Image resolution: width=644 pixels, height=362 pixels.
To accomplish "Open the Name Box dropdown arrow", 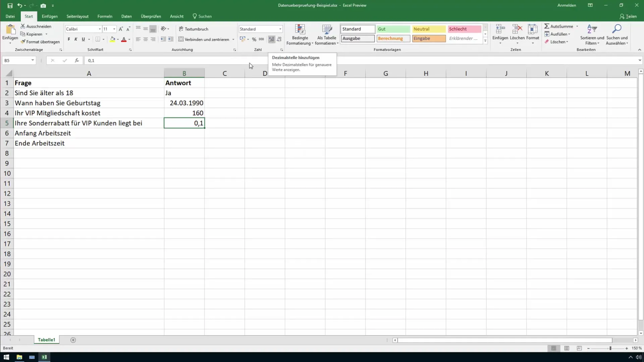I will [33, 60].
